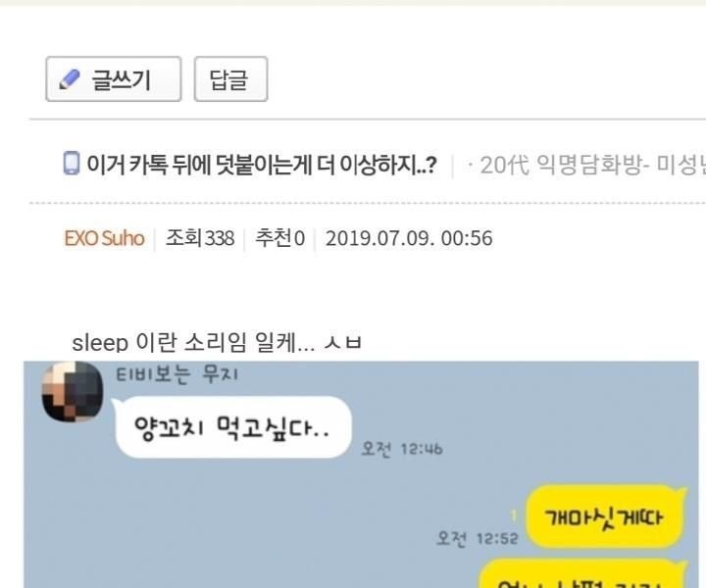Click the chat nickname 티비보는 무지
Image resolution: width=706 pixels, height=588 pixels.
click(x=176, y=374)
